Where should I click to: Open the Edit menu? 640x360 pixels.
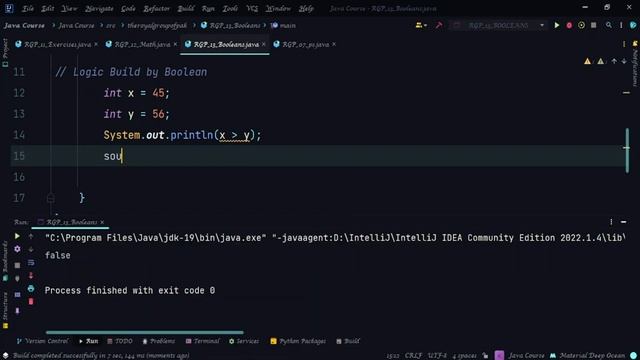47,8
